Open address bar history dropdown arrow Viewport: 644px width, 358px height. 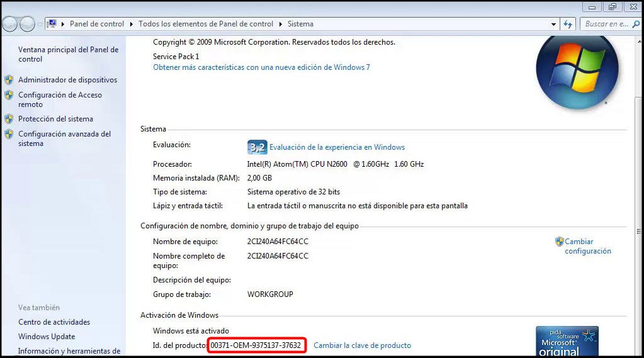[x=553, y=24]
